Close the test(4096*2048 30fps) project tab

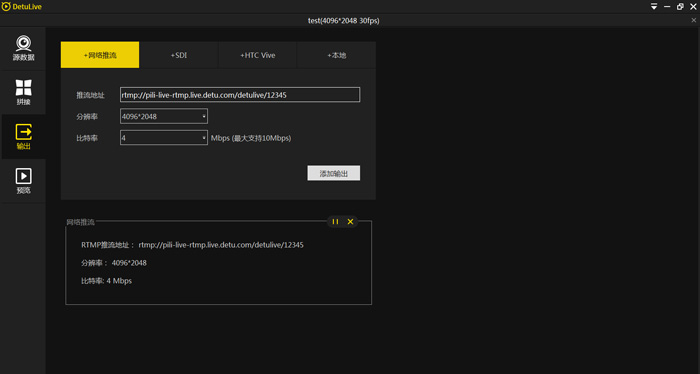(693, 20)
